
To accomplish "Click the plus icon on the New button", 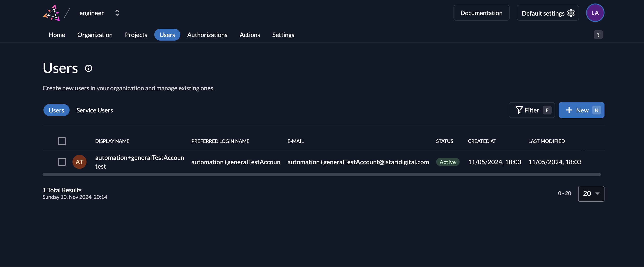I will [569, 110].
